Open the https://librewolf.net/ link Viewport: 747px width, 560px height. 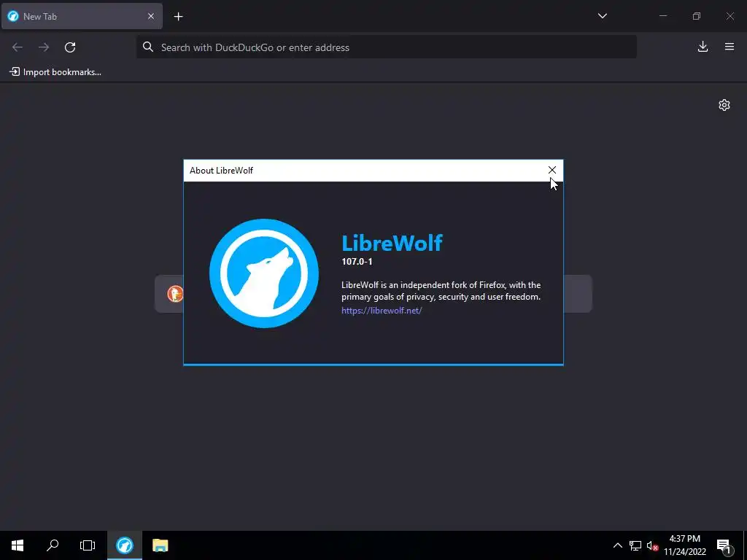pos(382,311)
